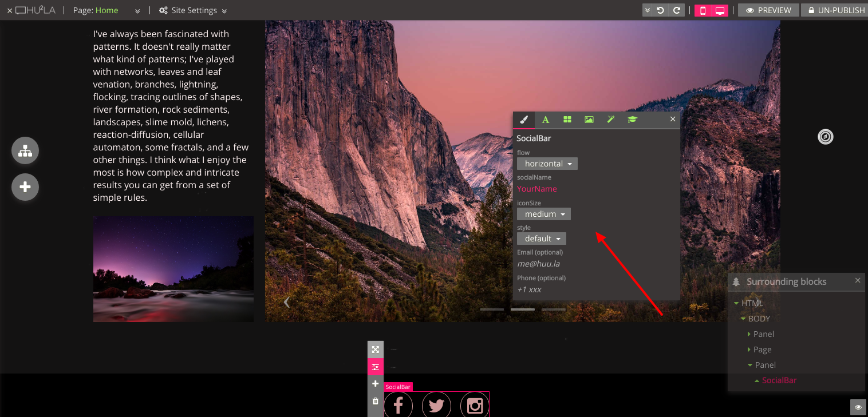Close the editor via top-left X
Screen dimensions: 868x417
pyautogui.click(x=10, y=10)
